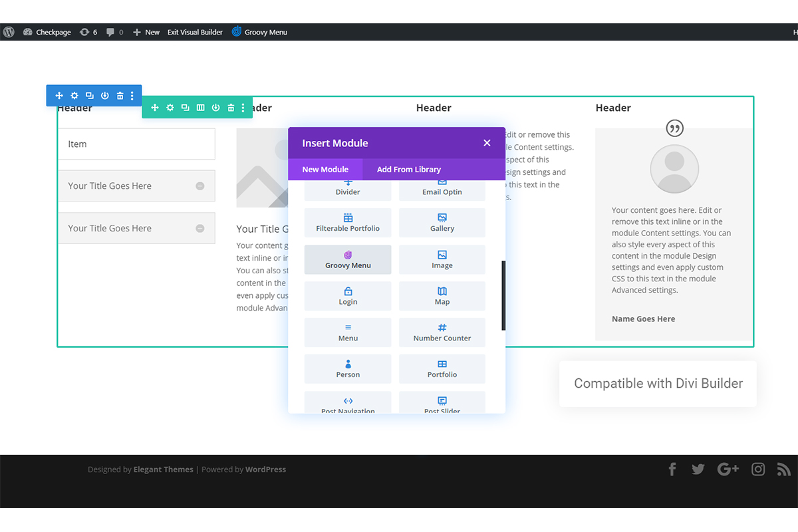Save row to library from green toolbar

pos(216,108)
